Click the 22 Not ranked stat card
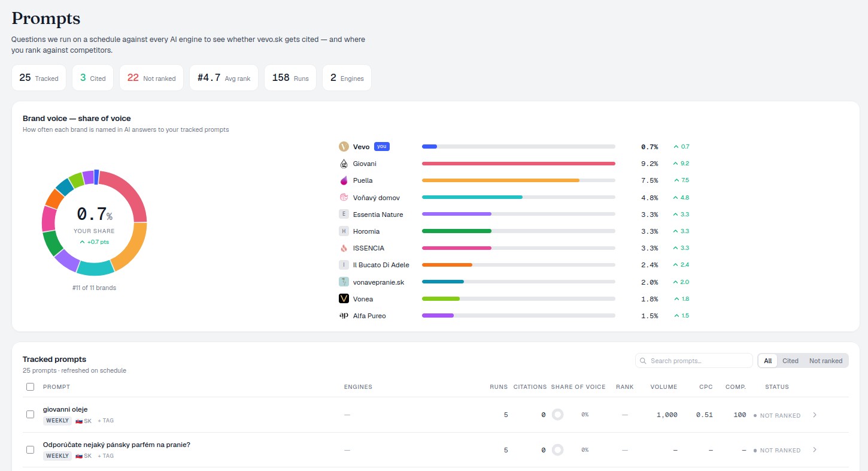 point(151,78)
